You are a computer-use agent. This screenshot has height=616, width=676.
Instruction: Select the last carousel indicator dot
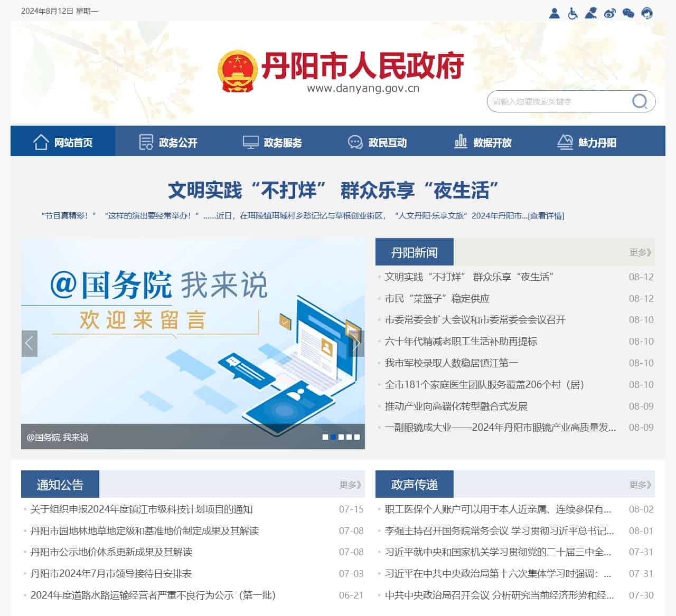pos(357,437)
